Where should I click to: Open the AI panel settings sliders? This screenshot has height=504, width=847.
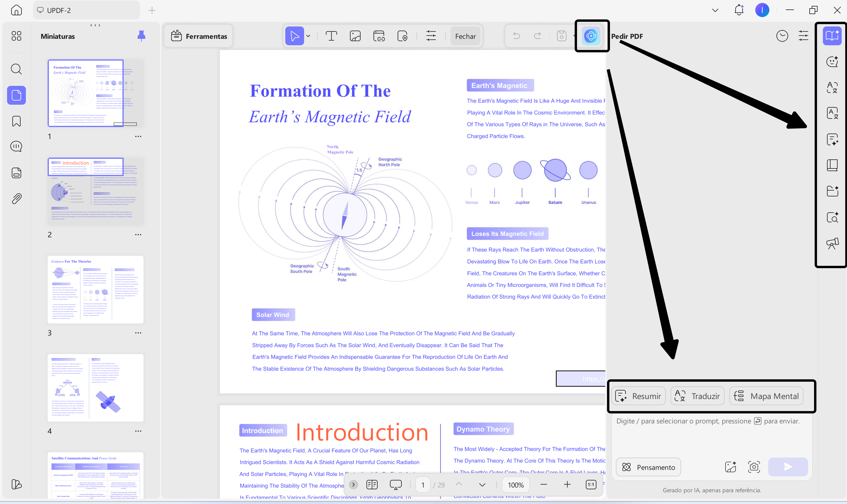pyautogui.click(x=803, y=36)
